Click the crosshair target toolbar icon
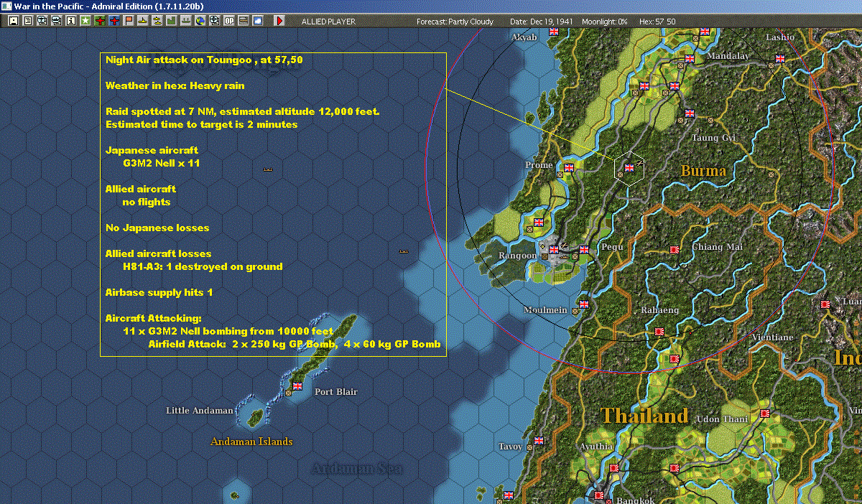 214,21
